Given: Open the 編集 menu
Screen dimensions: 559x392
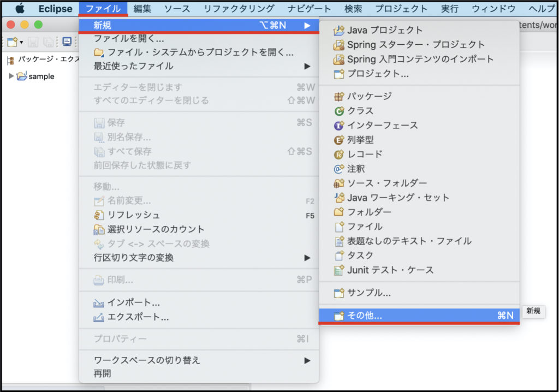Looking at the screenshot, I should click(x=142, y=9).
